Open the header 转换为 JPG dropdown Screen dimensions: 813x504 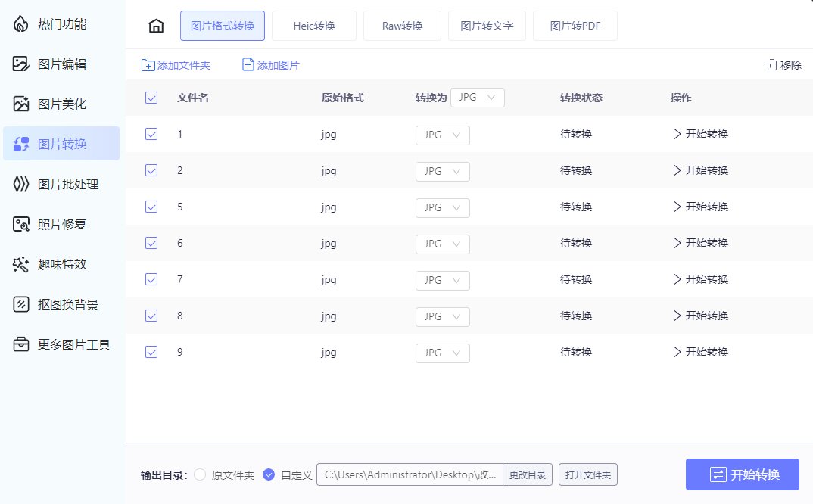(x=478, y=98)
